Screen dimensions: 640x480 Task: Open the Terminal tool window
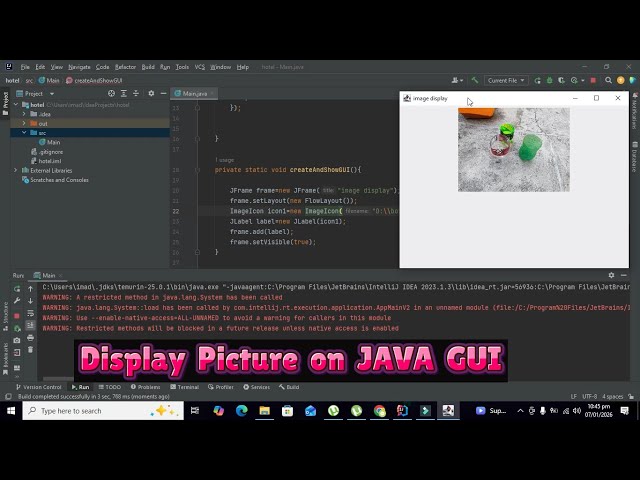(184, 387)
